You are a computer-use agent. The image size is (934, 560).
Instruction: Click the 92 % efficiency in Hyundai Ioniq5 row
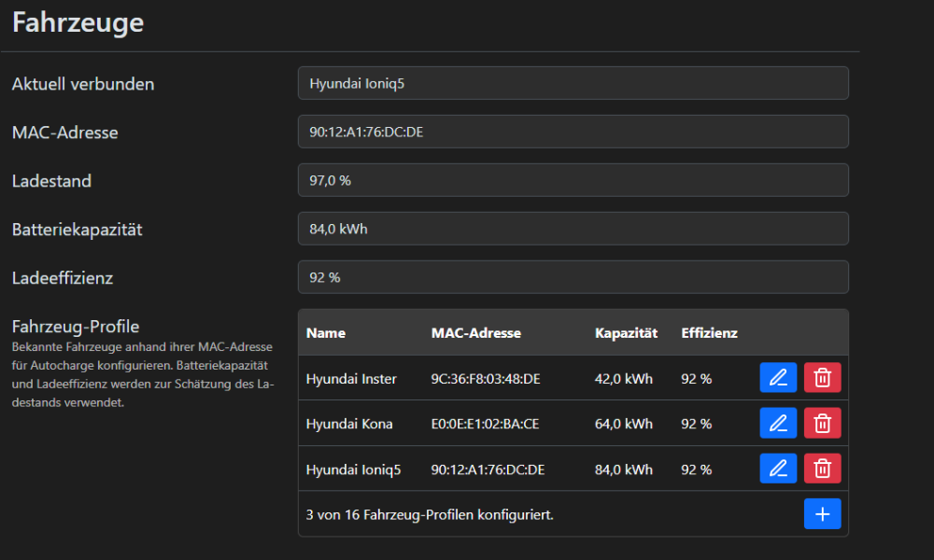coord(697,470)
